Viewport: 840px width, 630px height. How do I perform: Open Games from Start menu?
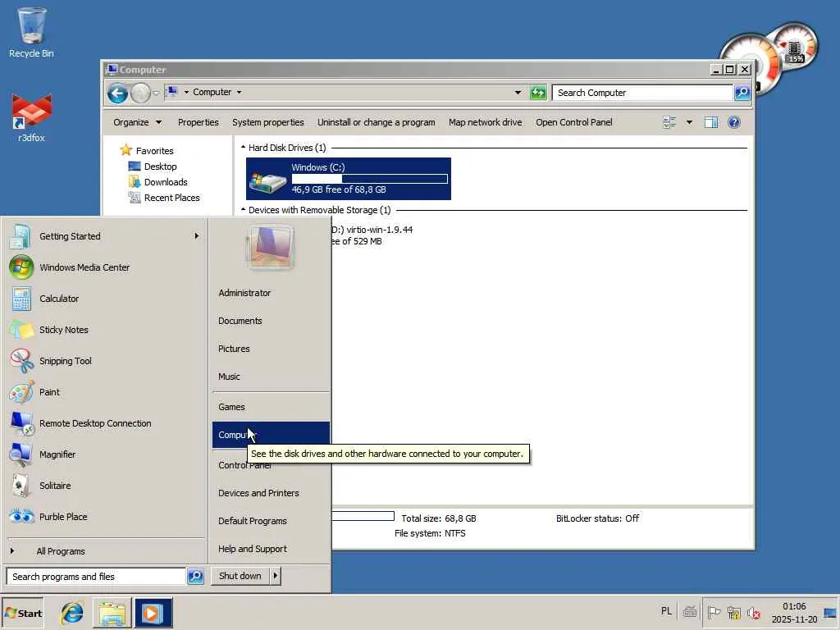[x=231, y=407]
